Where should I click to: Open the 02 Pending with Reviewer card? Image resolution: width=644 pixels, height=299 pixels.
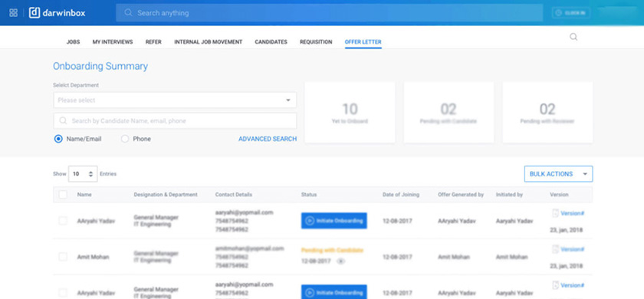[x=547, y=112]
